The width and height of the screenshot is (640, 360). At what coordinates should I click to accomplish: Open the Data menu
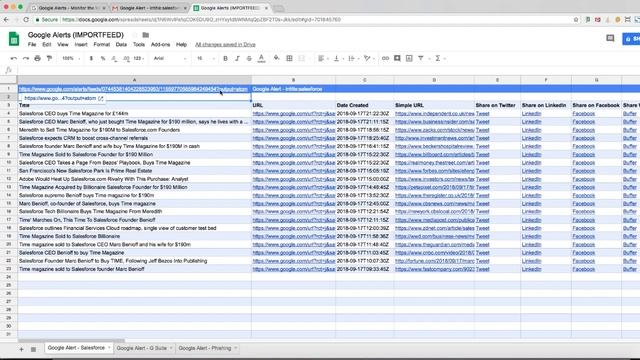[x=121, y=44]
